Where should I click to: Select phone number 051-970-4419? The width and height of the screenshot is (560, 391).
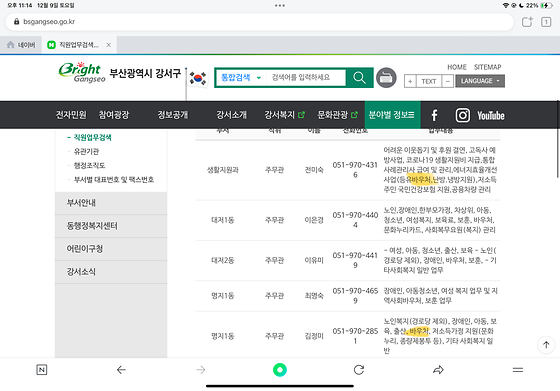(x=355, y=260)
